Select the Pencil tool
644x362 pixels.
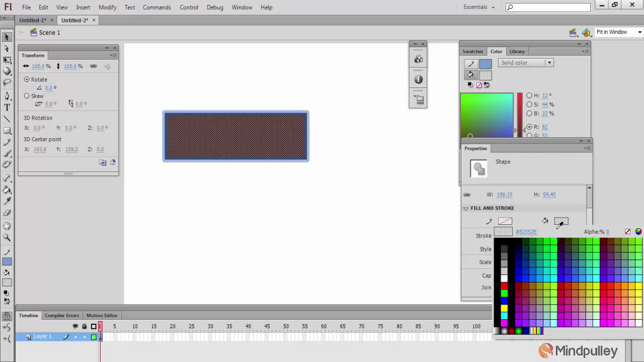7,142
